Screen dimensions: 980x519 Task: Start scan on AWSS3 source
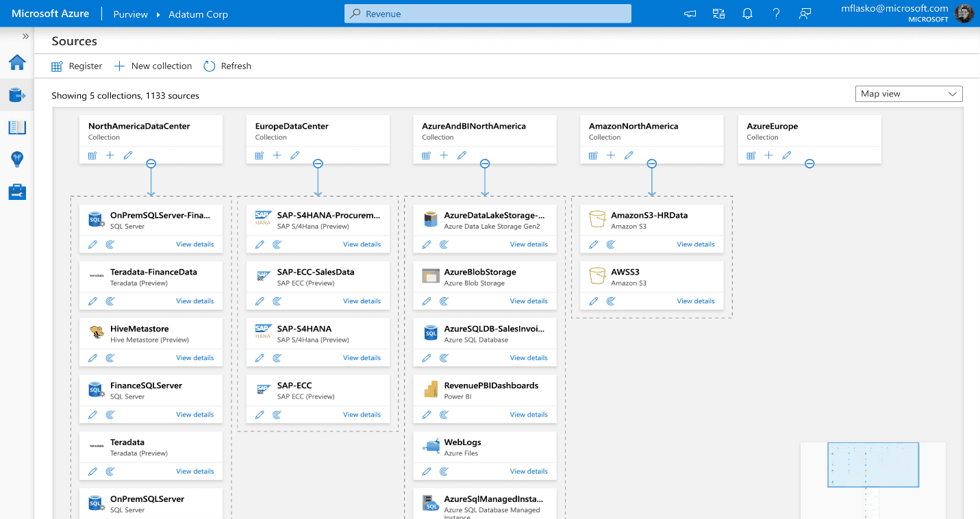[611, 301]
